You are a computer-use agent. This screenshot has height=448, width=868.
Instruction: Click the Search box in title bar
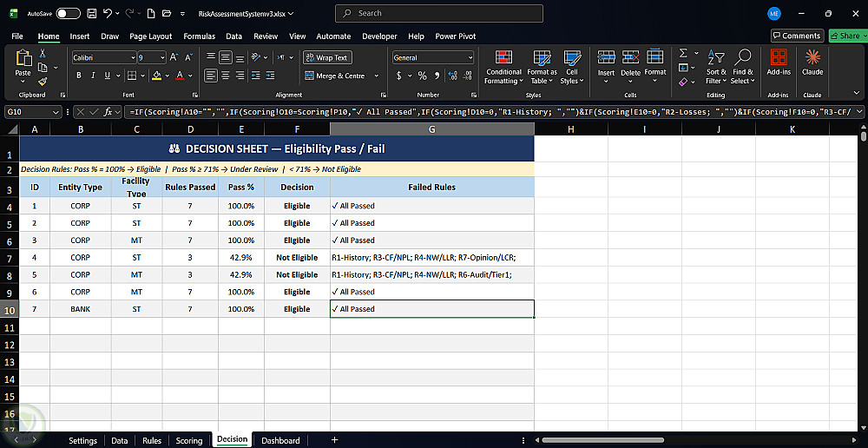[439, 13]
